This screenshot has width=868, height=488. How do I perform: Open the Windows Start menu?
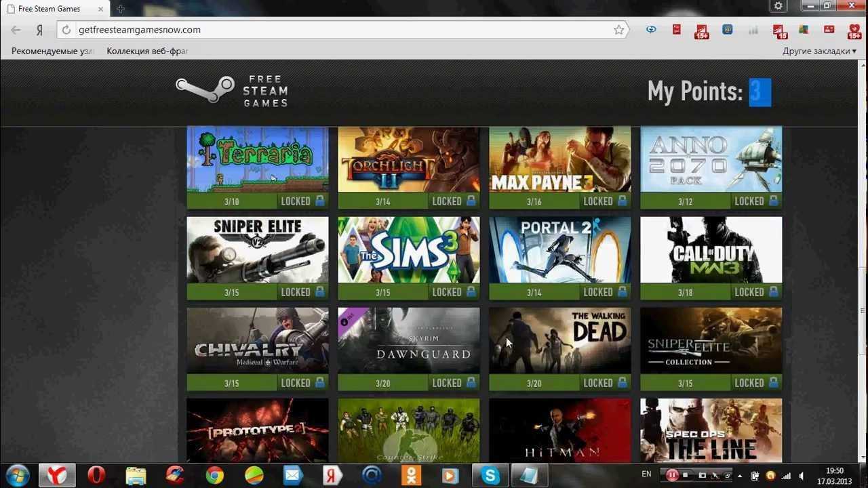pyautogui.click(x=18, y=475)
